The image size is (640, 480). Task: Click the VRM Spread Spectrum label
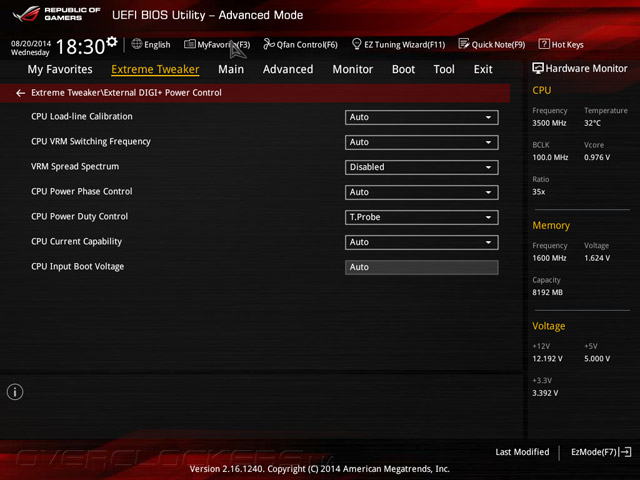(75, 167)
